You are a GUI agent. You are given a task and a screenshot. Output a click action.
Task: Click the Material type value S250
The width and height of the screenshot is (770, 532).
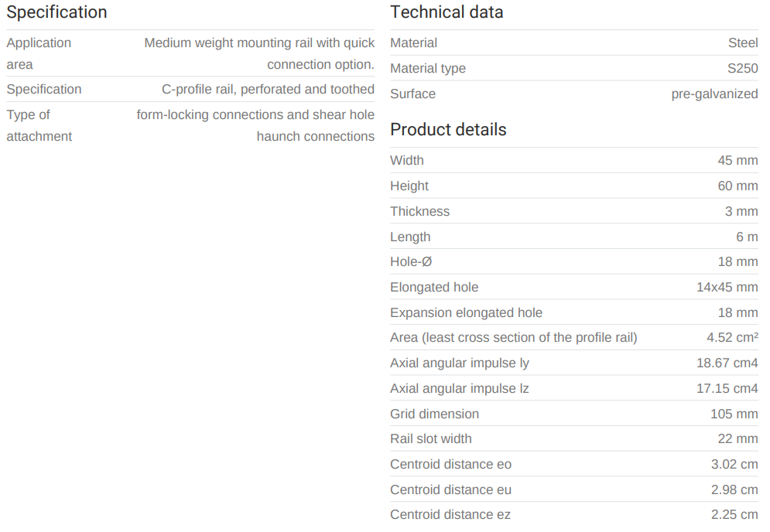pos(742,69)
